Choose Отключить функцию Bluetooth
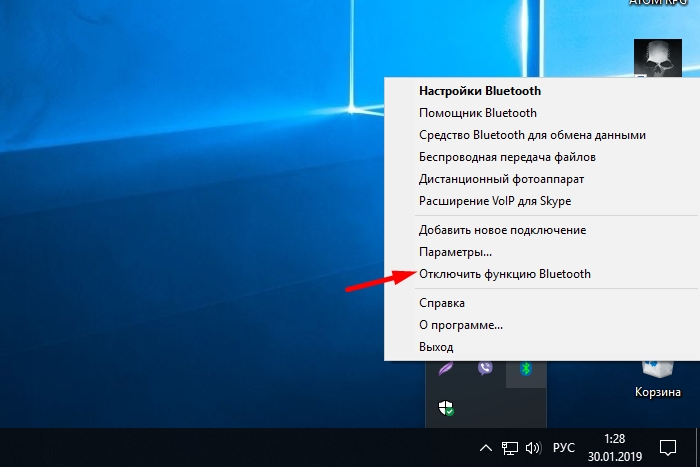The height and width of the screenshot is (467, 700). pos(542,274)
